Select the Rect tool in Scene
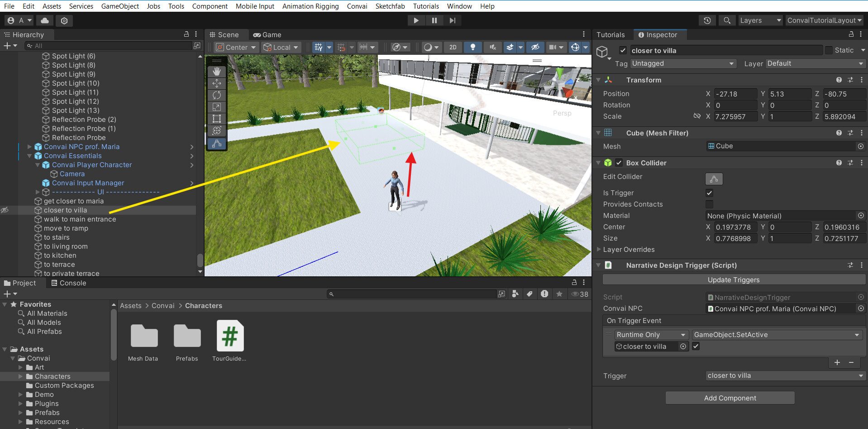 (217, 119)
